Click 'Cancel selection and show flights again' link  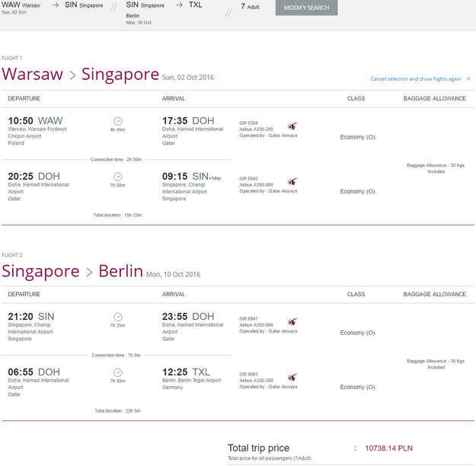[x=416, y=79]
